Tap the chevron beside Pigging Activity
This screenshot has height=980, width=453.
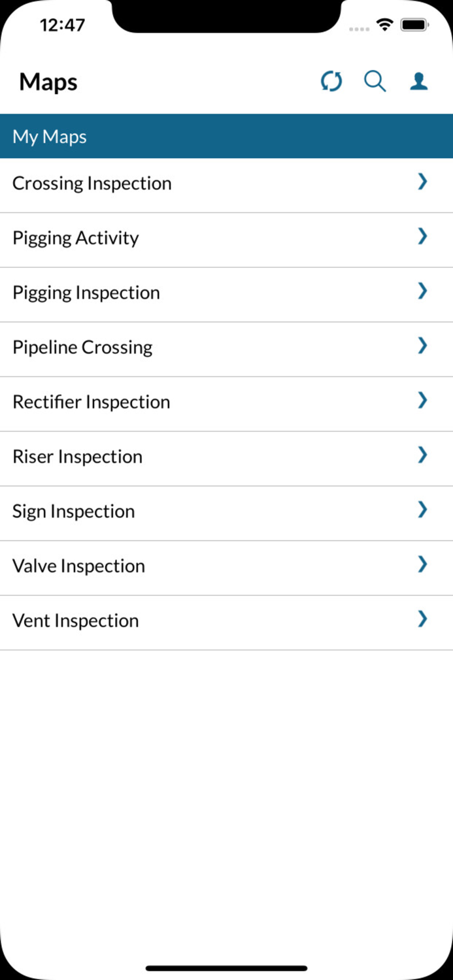[422, 237]
